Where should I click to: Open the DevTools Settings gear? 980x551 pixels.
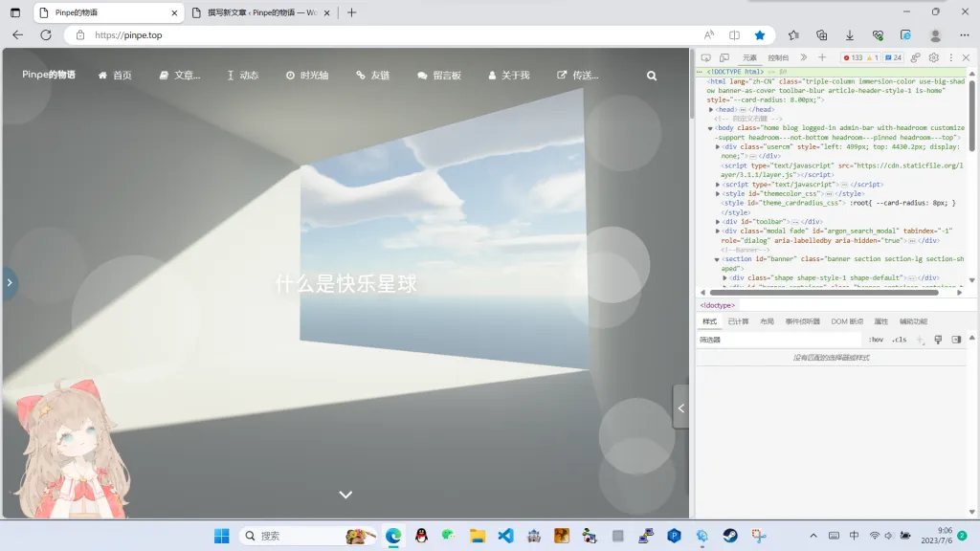point(934,57)
